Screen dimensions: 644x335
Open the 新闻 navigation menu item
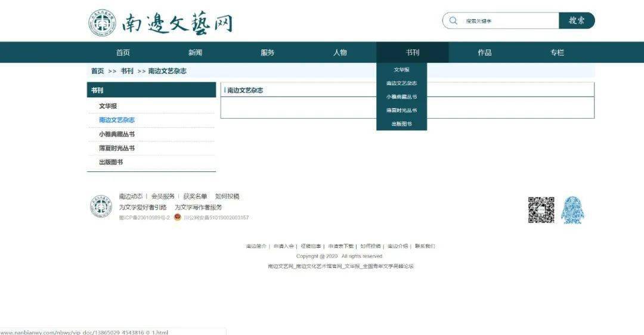click(195, 53)
